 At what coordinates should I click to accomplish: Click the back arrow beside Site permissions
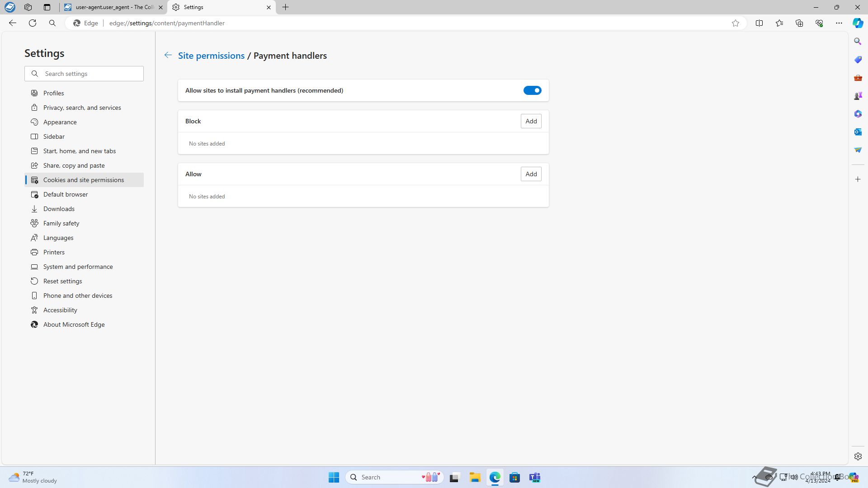tap(168, 55)
